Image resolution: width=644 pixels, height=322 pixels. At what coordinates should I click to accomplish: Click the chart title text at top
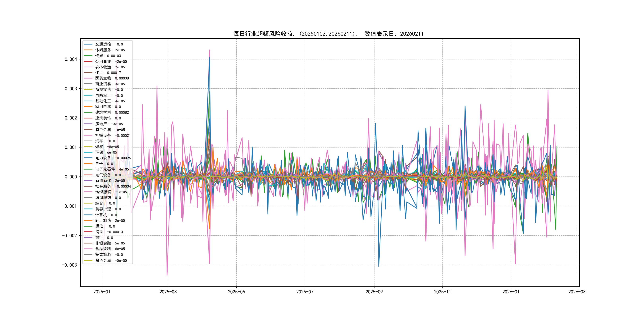point(328,34)
